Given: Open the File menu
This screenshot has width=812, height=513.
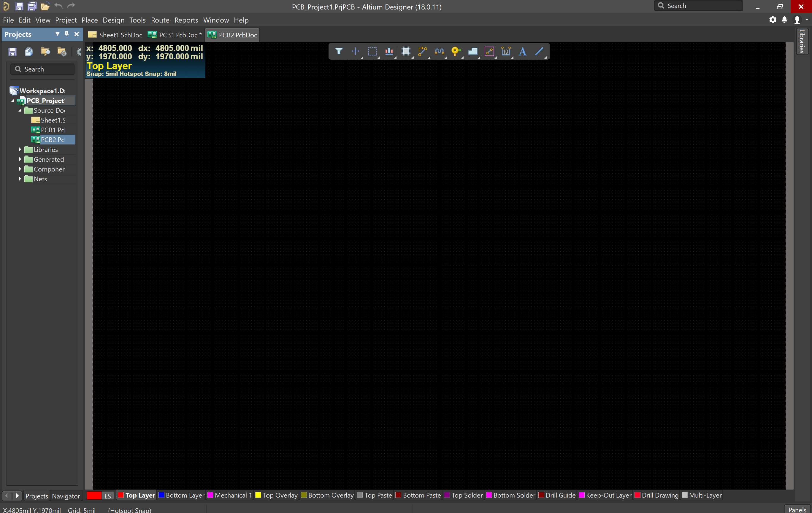Looking at the screenshot, I should (8, 20).
